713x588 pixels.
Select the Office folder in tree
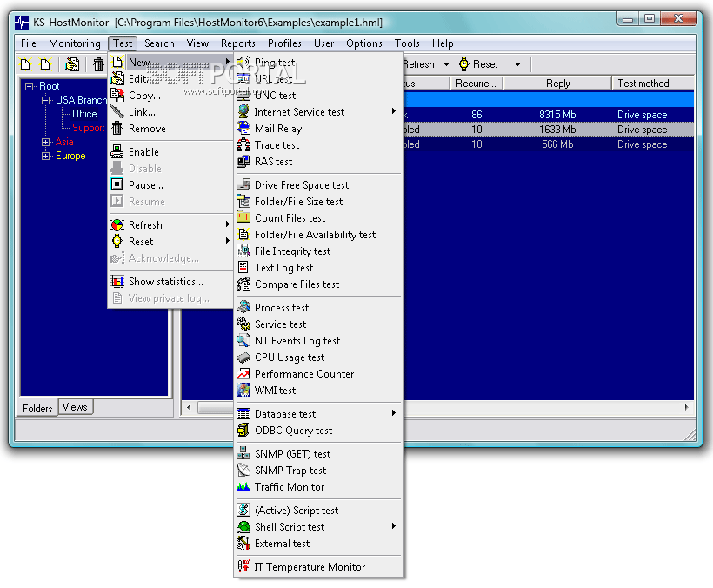click(x=84, y=114)
